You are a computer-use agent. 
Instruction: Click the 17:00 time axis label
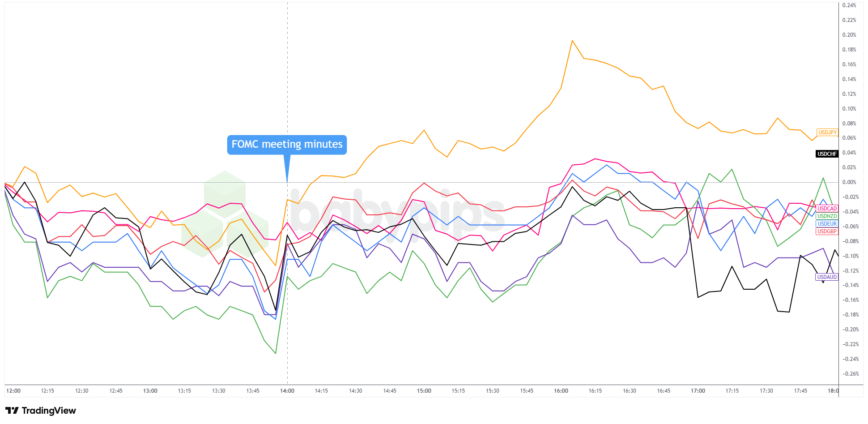click(698, 391)
